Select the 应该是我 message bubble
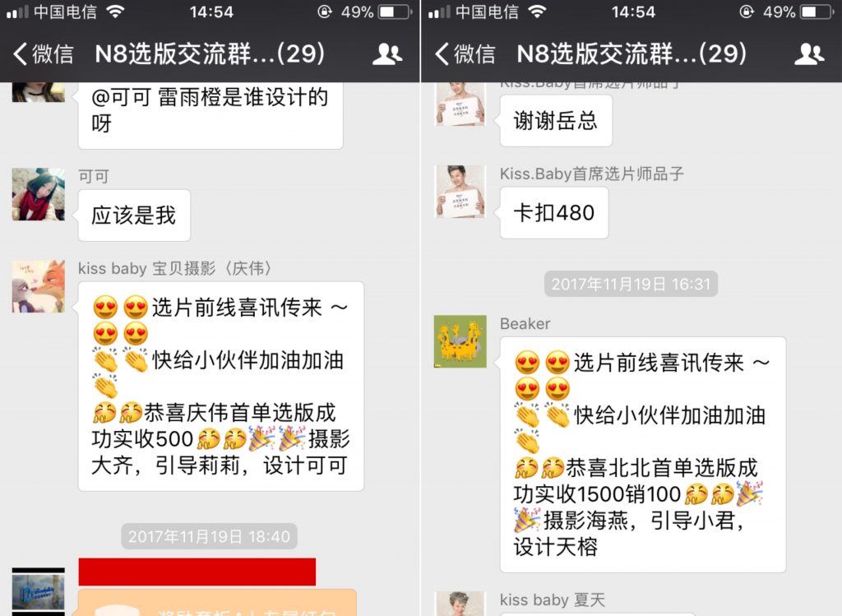This screenshot has height=616, width=842. (x=134, y=215)
